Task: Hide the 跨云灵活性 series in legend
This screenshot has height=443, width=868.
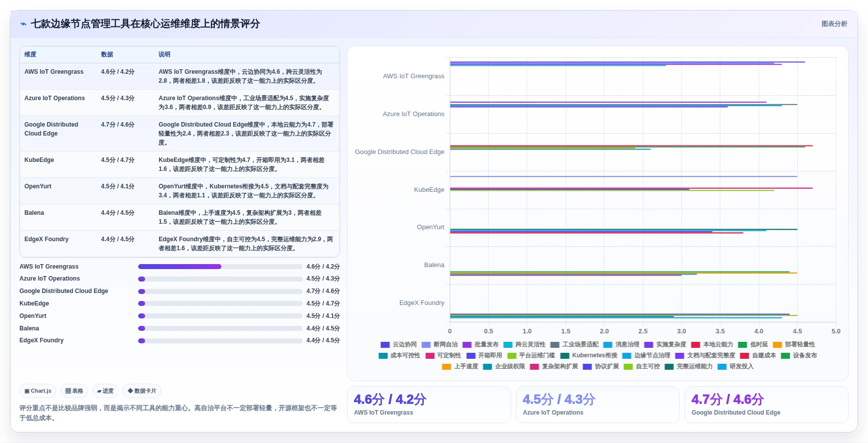Action: [x=524, y=344]
